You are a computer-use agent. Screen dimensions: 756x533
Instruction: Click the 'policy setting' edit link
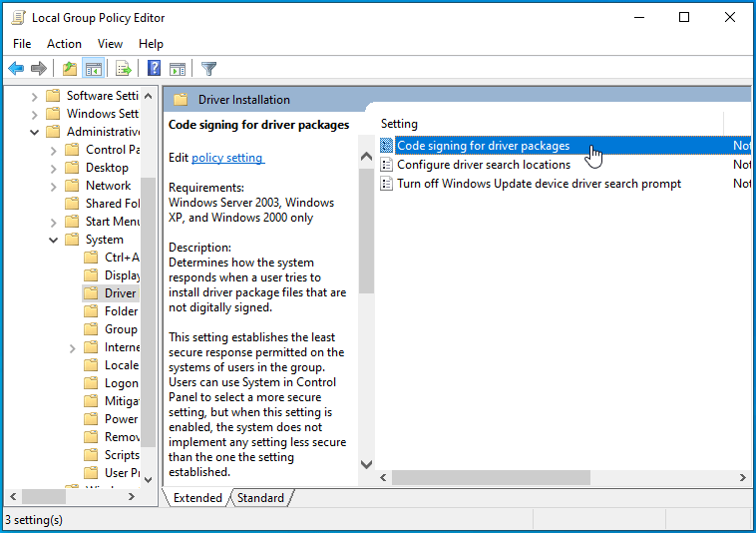pos(227,158)
